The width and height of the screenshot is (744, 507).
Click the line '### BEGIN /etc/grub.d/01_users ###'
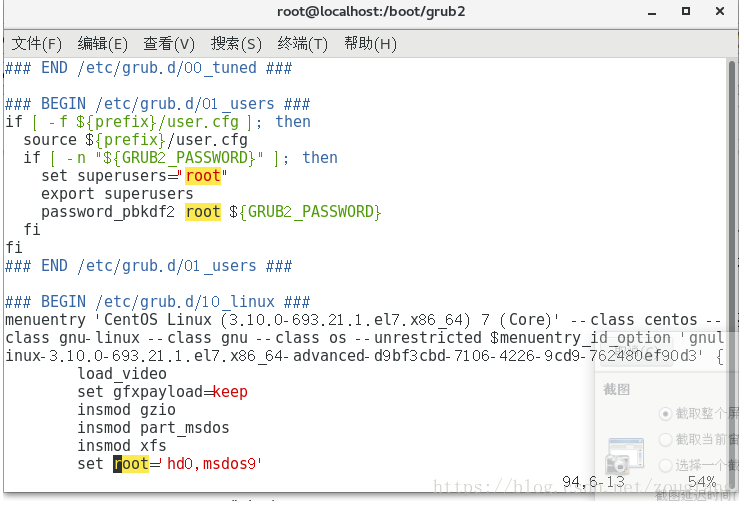(x=158, y=104)
